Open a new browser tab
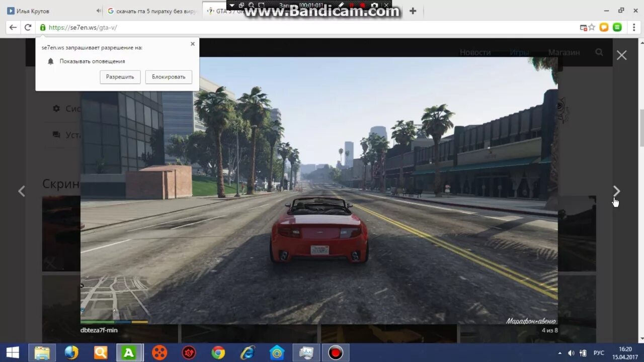This screenshot has height=362, width=644. [x=413, y=11]
